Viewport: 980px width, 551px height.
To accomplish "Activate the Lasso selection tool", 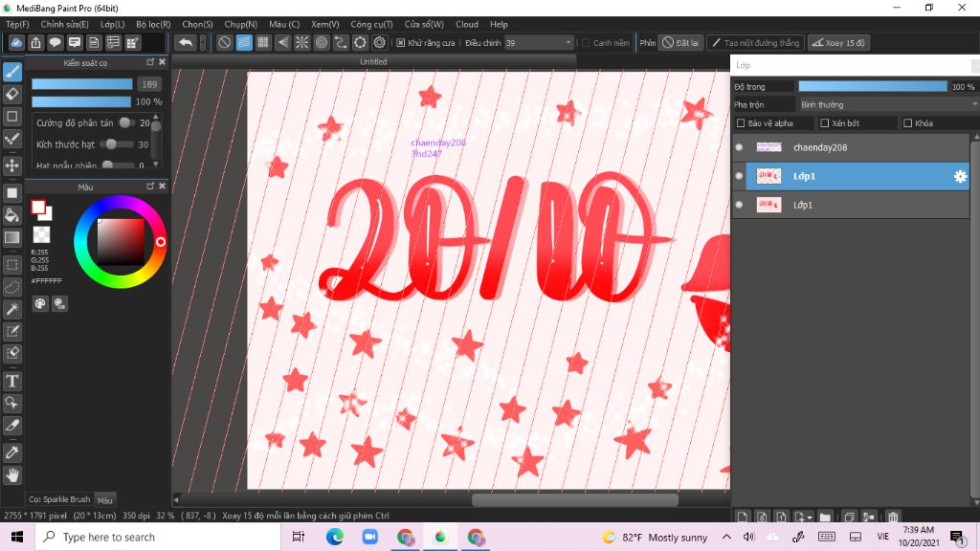I will (x=12, y=287).
